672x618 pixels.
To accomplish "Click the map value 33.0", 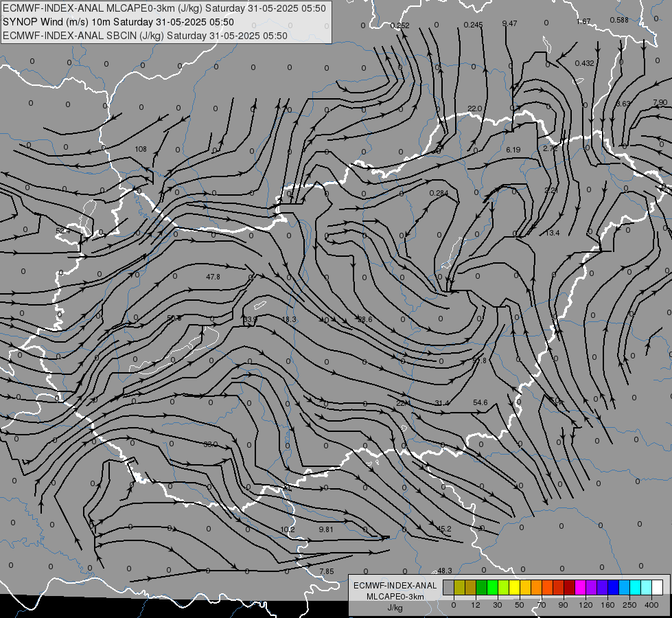I will (x=211, y=445).
